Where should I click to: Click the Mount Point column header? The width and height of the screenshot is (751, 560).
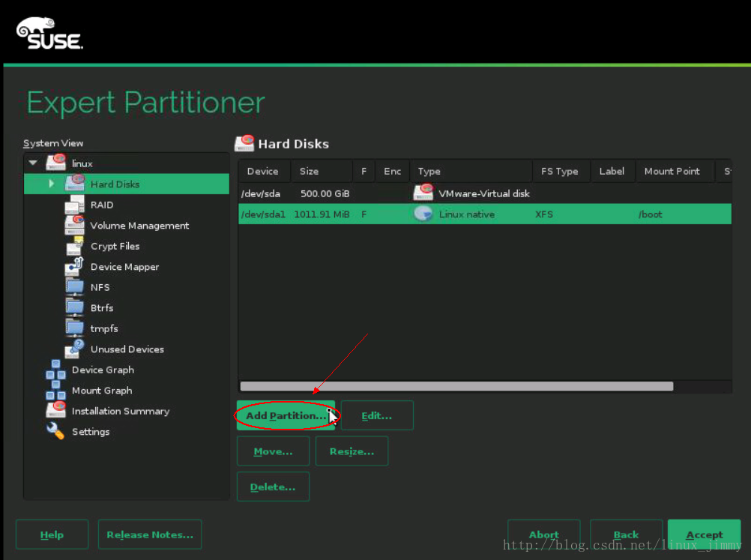tap(675, 171)
